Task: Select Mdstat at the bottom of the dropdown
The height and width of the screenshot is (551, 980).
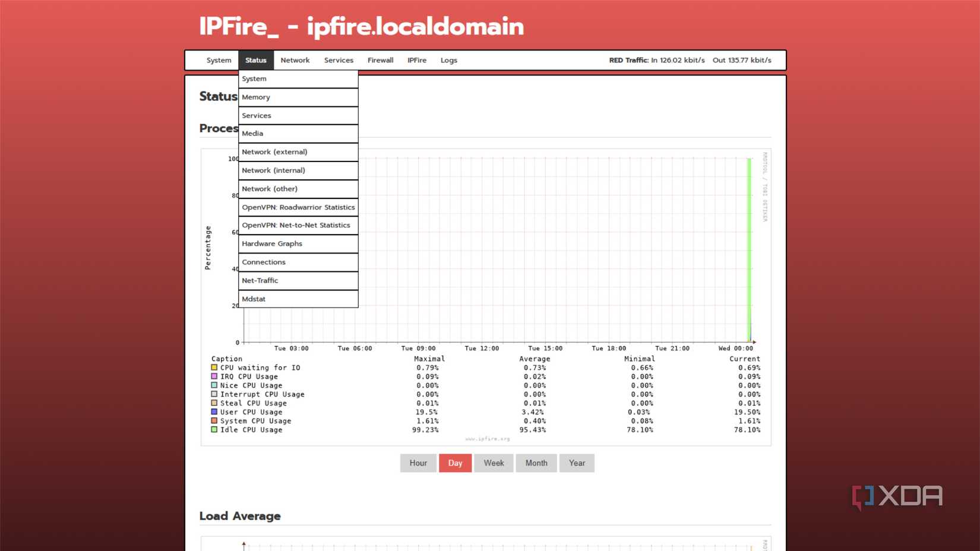Action: (254, 299)
